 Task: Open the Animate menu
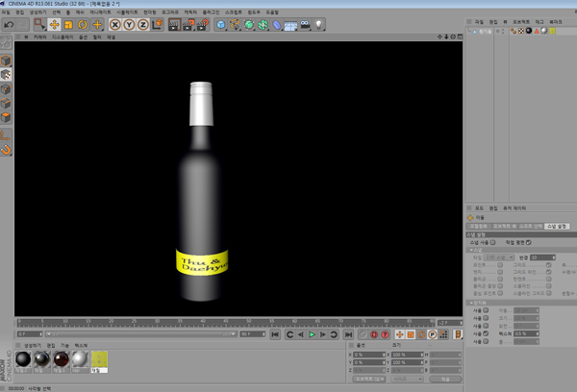100,12
